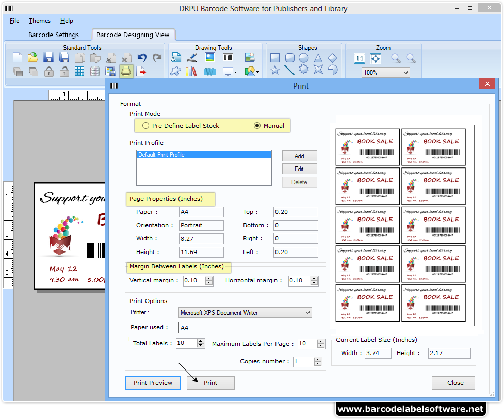
Task: Select the barcode drawing tool
Action: click(228, 58)
